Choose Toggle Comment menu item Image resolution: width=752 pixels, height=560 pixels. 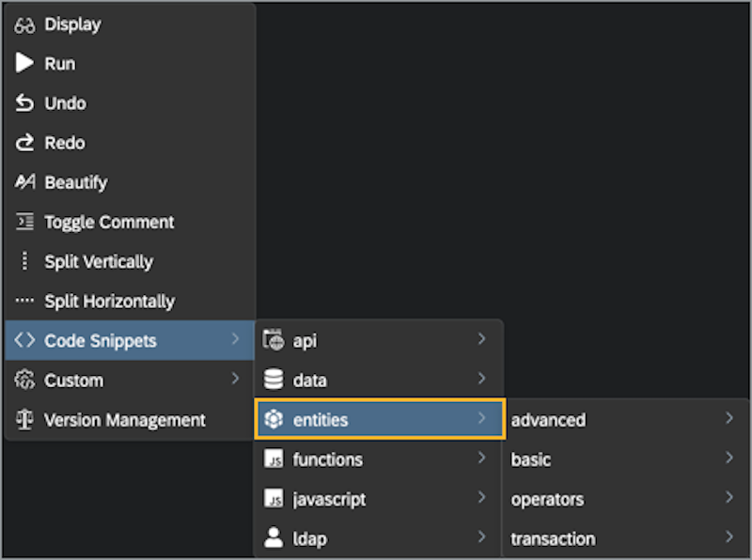(130, 222)
